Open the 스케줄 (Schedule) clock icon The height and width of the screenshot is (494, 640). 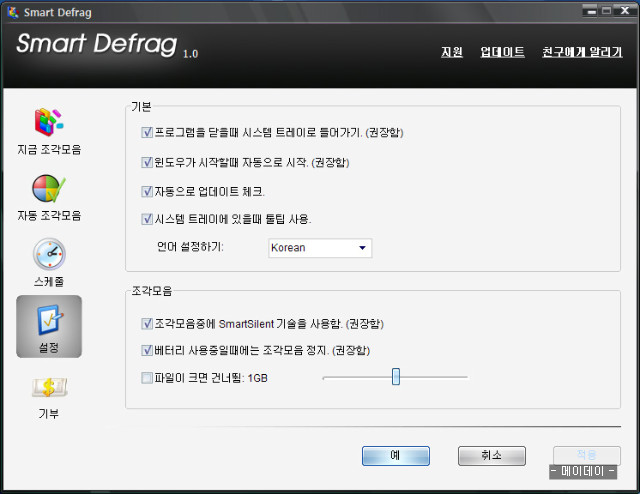49,254
